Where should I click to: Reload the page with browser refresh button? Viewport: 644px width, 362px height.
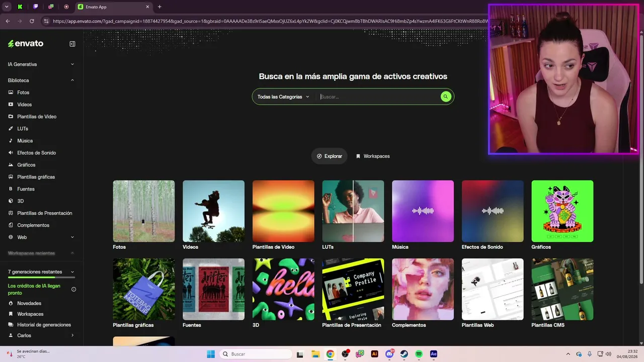32,21
